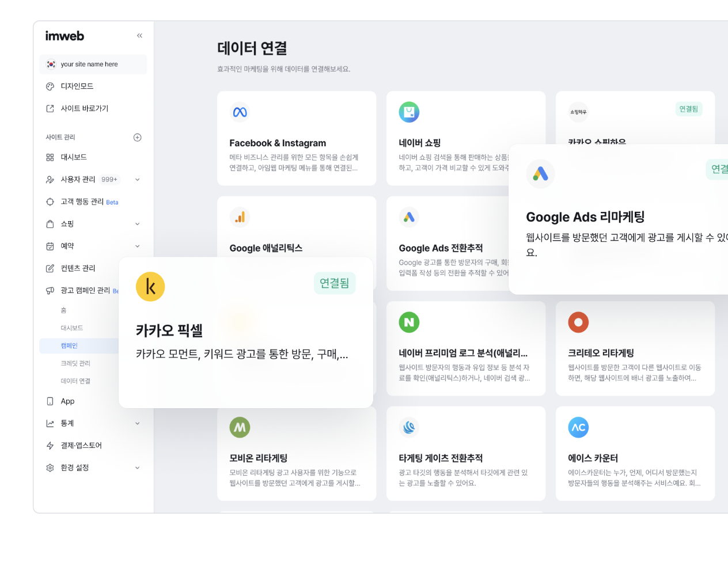728x570 pixels.
Task: Open 컨텐츠 관리 menu item
Action: point(78,268)
